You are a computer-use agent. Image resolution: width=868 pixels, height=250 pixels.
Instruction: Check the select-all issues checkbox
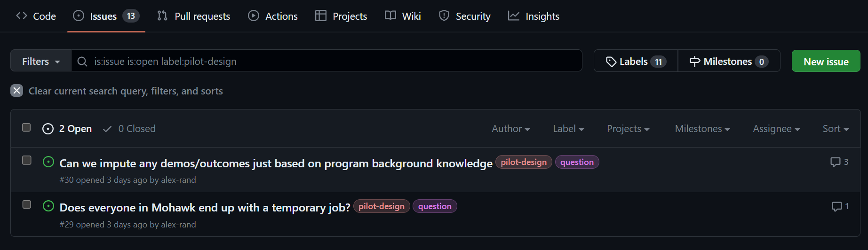tap(26, 127)
